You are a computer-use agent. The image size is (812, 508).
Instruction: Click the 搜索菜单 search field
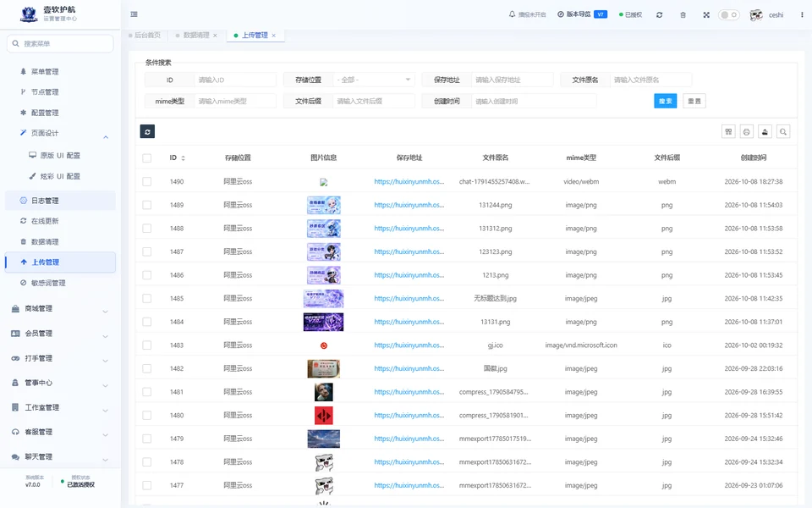[60, 43]
